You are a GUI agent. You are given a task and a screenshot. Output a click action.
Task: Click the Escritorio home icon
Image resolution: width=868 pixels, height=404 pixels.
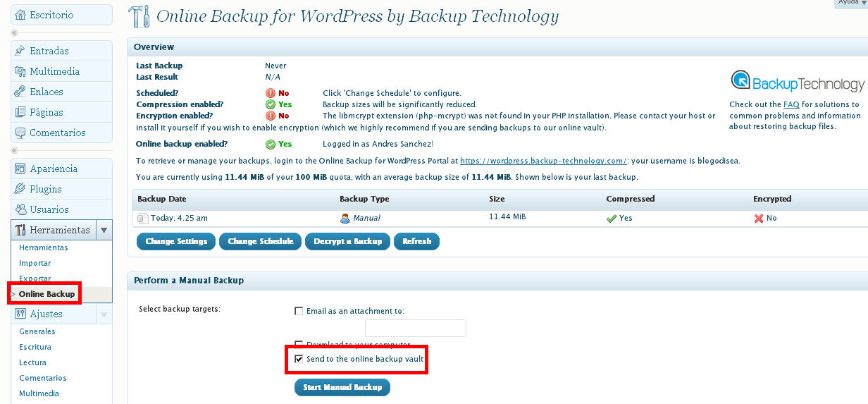point(20,15)
